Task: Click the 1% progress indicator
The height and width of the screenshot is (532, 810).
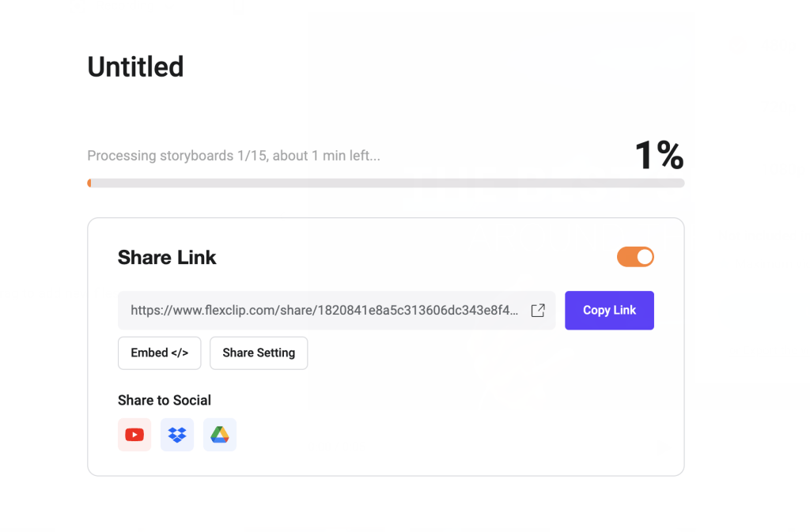Action: tap(659, 155)
